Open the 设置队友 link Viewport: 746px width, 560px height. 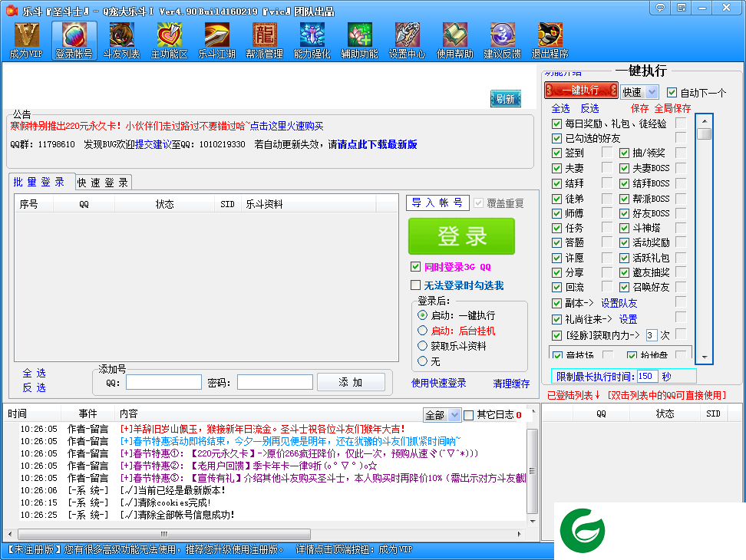click(619, 303)
